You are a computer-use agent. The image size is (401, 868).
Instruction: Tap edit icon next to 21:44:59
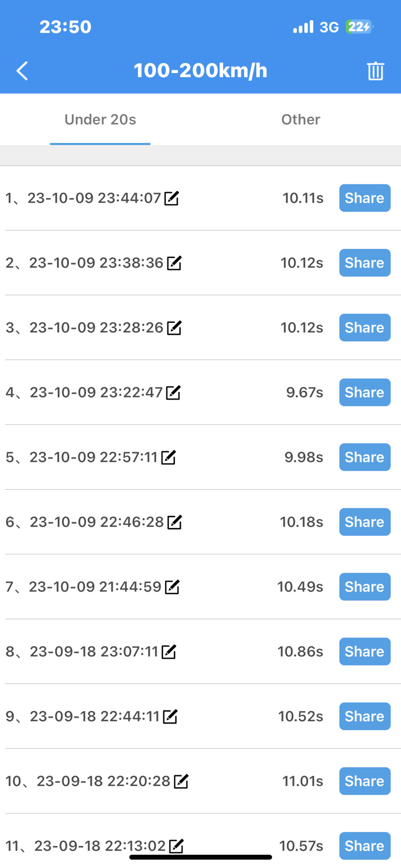pos(172,587)
